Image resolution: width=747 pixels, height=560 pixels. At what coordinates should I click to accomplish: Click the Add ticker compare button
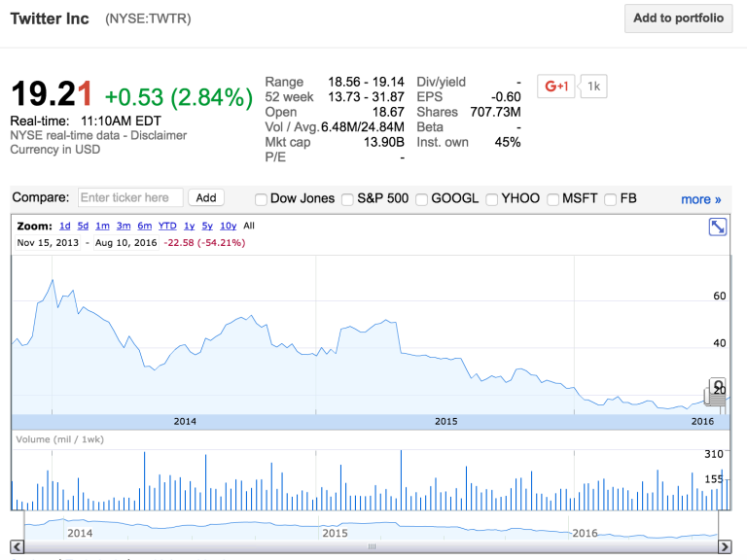pyautogui.click(x=205, y=197)
